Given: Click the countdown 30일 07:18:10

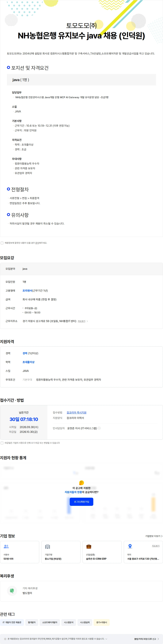Looking at the screenshot, I should [x=24, y=419].
